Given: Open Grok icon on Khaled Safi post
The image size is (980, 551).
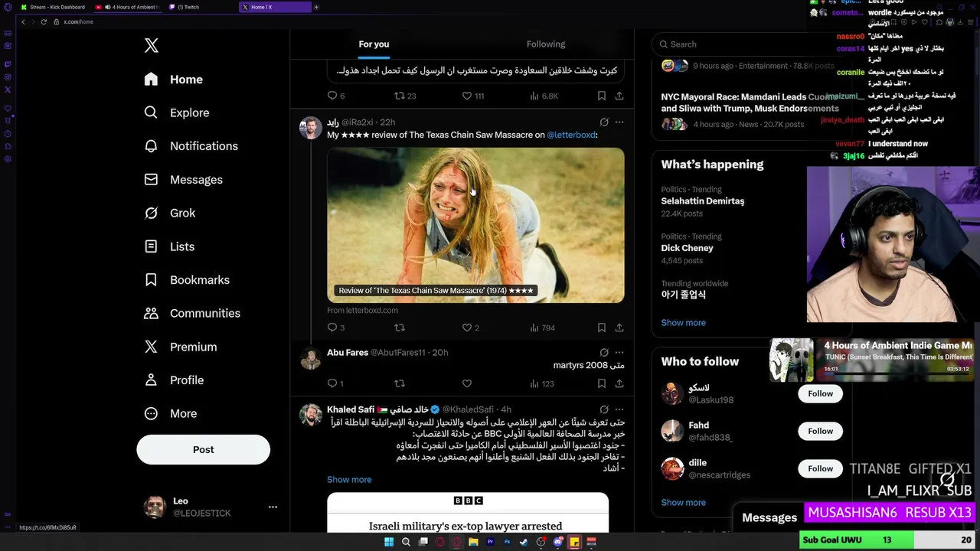Looking at the screenshot, I should tap(604, 409).
